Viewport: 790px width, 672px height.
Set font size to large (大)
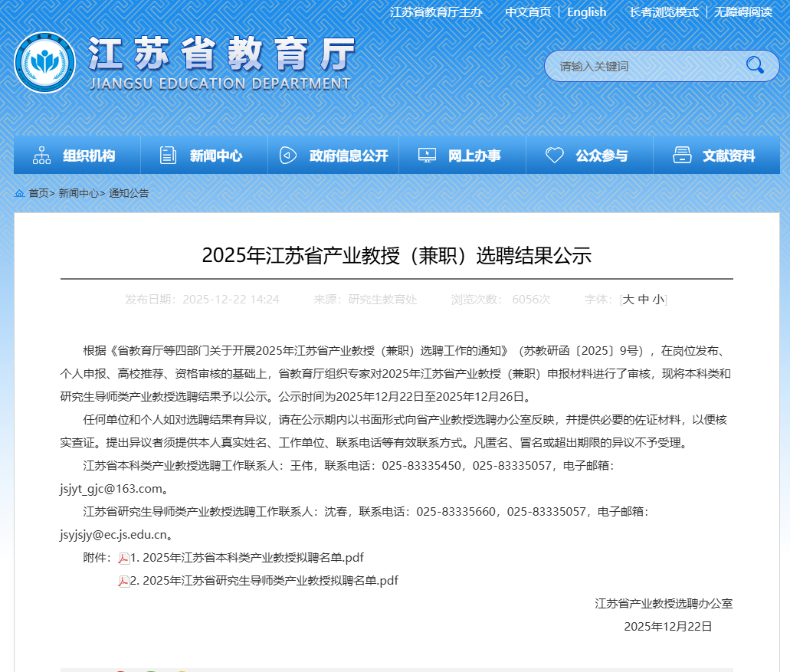[628, 300]
